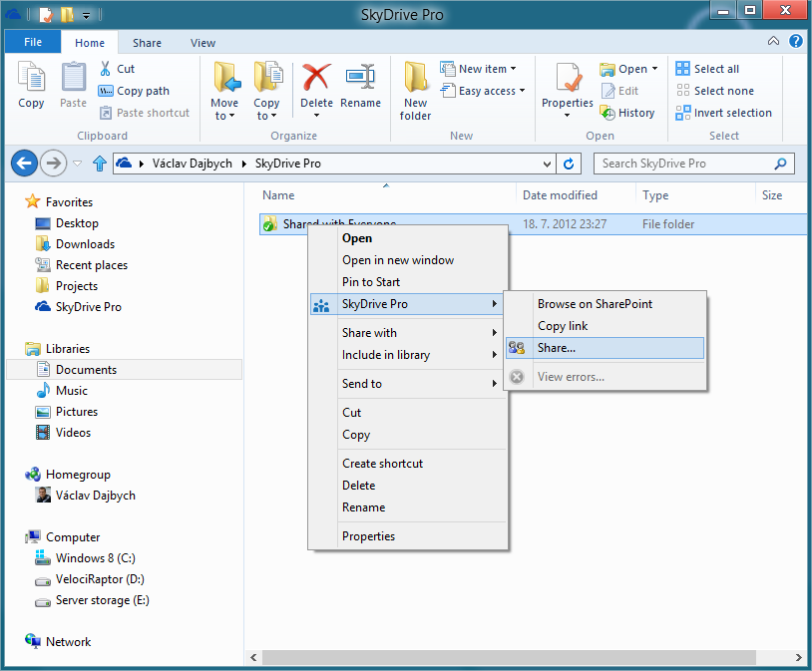Image resolution: width=812 pixels, height=671 pixels.
Task: Open VelociRaptor (D:) drive
Action: point(90,579)
